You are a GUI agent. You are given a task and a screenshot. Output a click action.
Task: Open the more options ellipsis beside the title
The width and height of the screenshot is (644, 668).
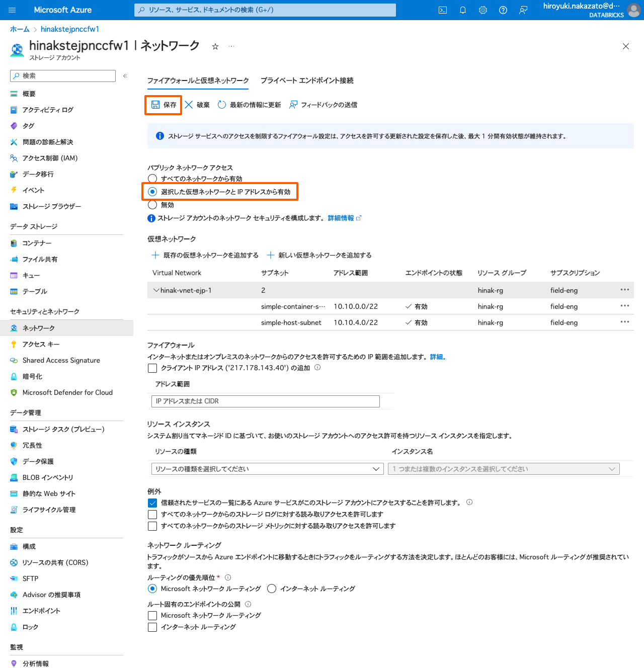click(231, 46)
